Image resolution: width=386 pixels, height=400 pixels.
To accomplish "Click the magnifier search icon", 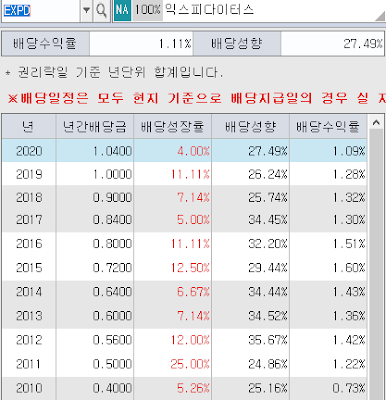I will 101,11.
